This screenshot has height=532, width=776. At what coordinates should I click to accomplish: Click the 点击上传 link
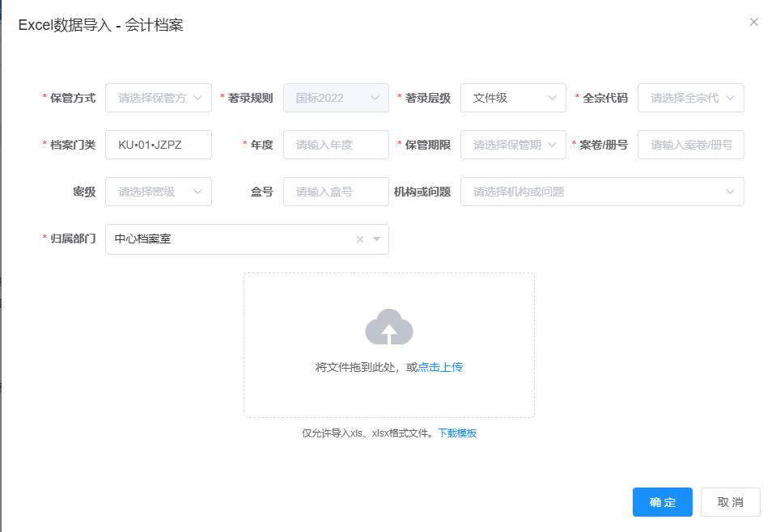[x=440, y=367]
